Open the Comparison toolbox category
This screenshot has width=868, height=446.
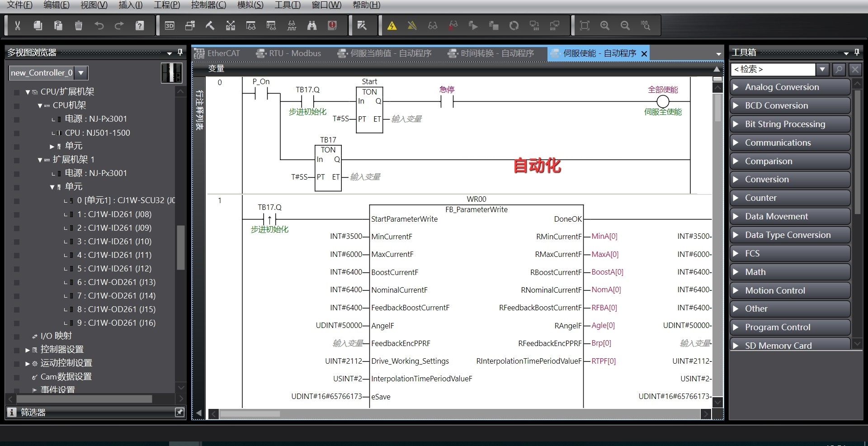coord(790,161)
